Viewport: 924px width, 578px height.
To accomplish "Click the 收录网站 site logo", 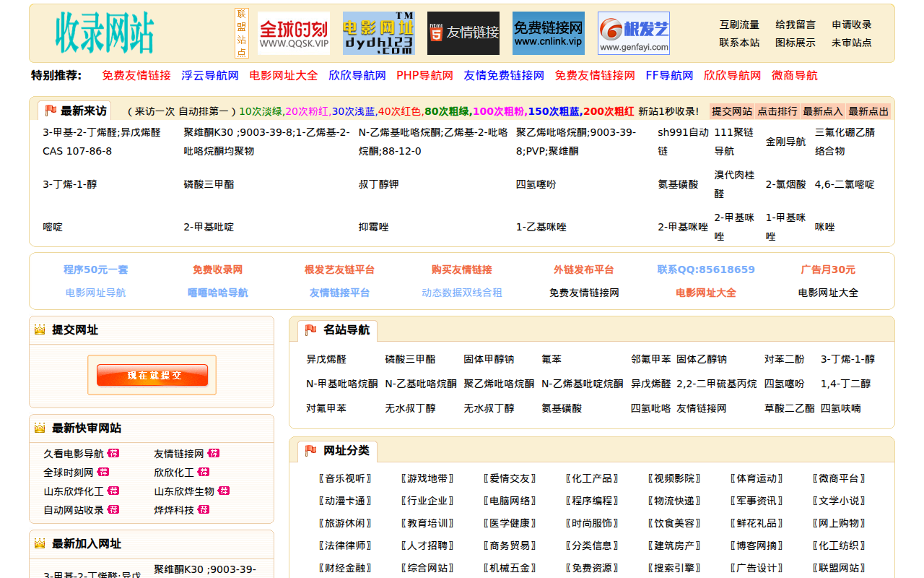I will tap(105, 33).
